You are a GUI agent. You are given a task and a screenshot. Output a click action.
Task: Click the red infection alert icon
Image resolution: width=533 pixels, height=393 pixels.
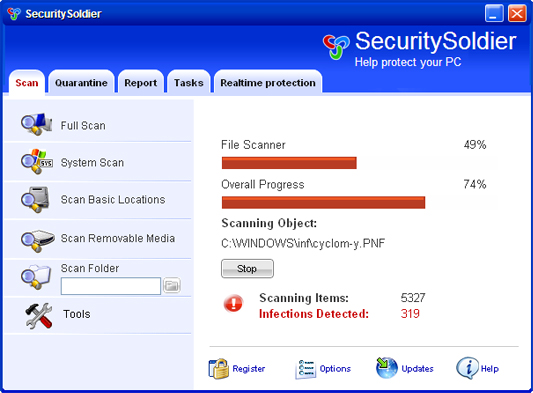(233, 303)
